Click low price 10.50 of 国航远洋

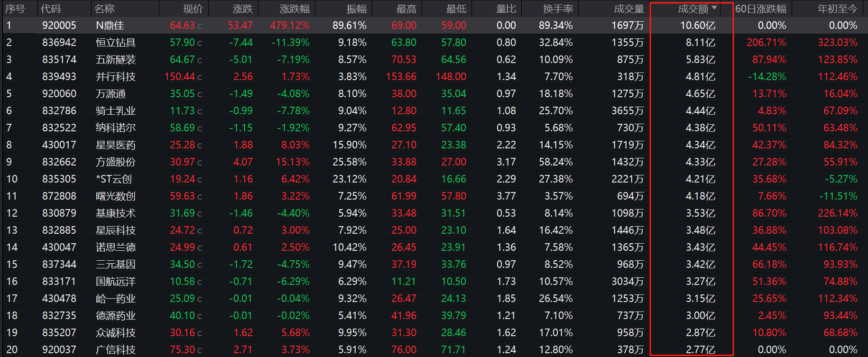[x=454, y=282]
